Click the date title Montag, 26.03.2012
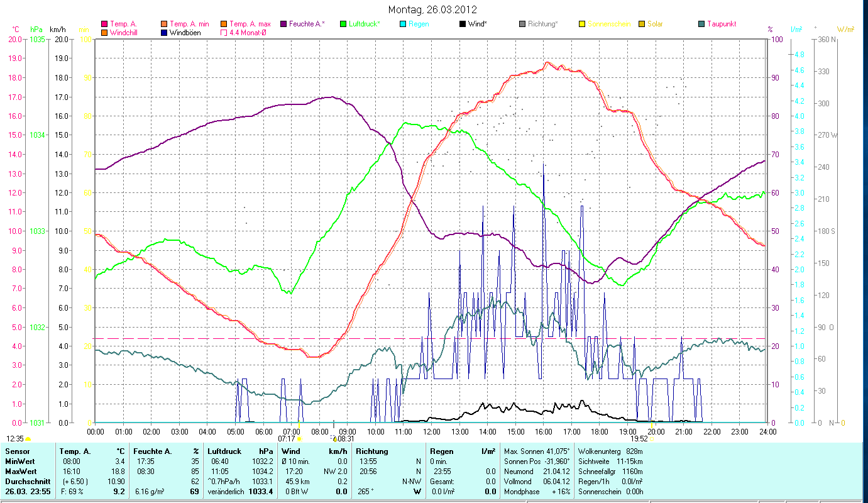Viewport: 868px width, 503px height. click(432, 9)
